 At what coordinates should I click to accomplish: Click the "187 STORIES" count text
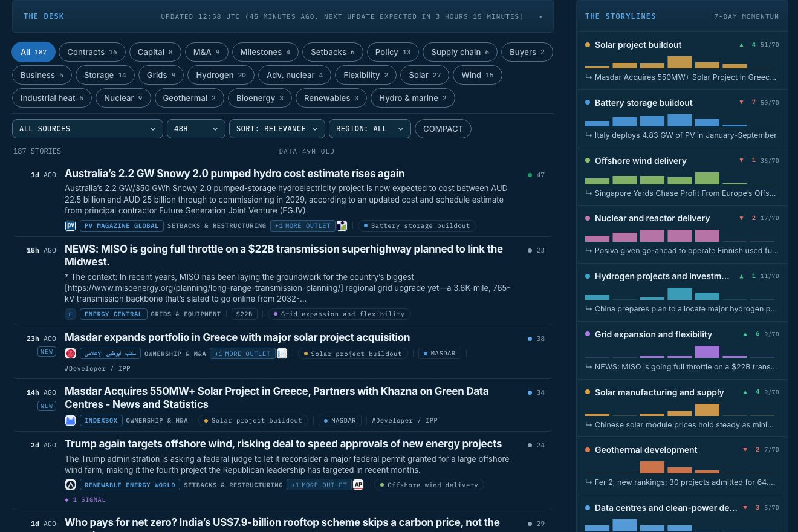(x=37, y=151)
